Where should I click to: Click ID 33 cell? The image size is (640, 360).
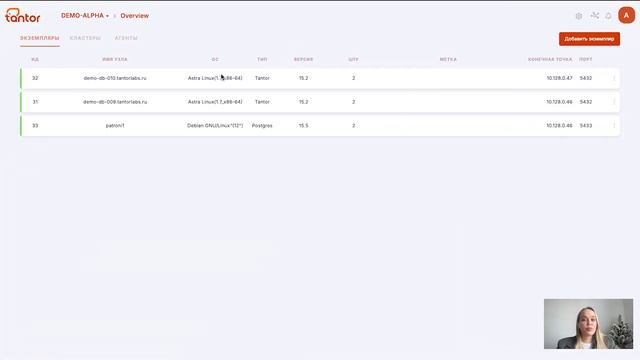35,126
